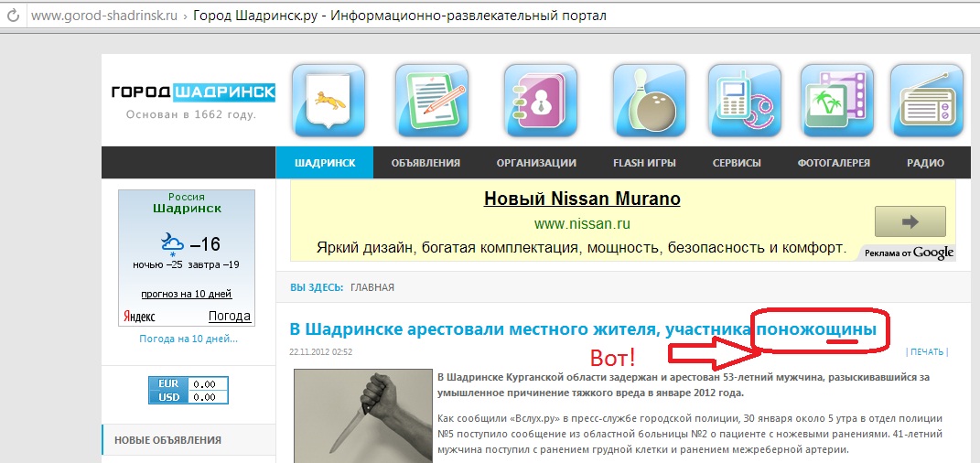
Task: Open the organizations address book icon
Action: 541,101
